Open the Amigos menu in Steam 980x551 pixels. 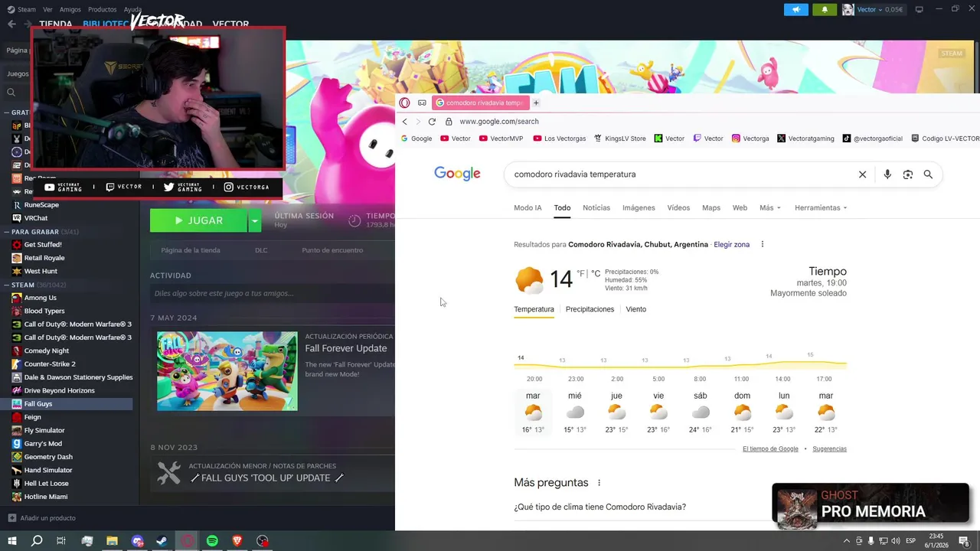tap(70, 9)
